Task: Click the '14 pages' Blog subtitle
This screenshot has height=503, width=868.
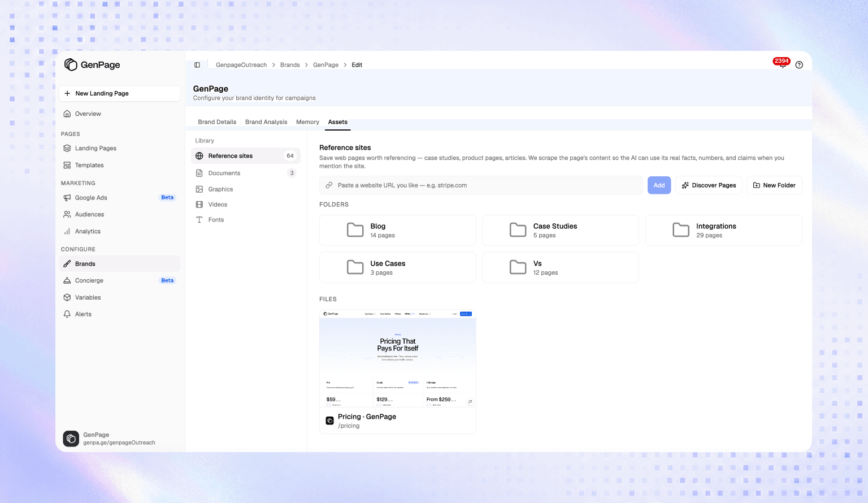Action: (x=383, y=236)
